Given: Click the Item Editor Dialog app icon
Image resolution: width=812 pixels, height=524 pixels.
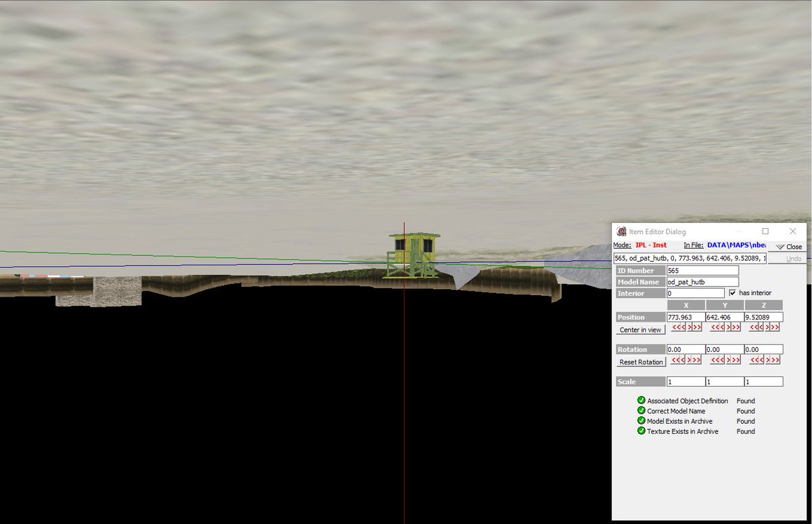Looking at the screenshot, I should [621, 232].
